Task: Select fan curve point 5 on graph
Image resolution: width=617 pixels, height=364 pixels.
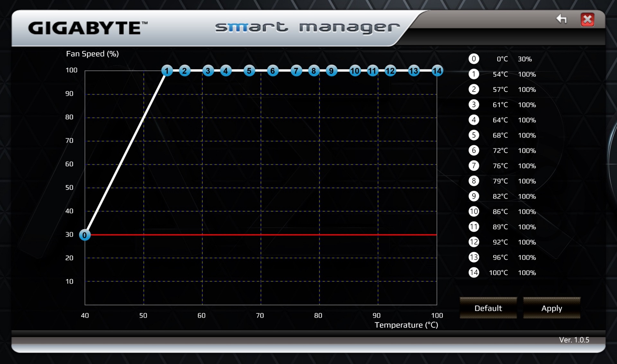Action: [x=249, y=71]
